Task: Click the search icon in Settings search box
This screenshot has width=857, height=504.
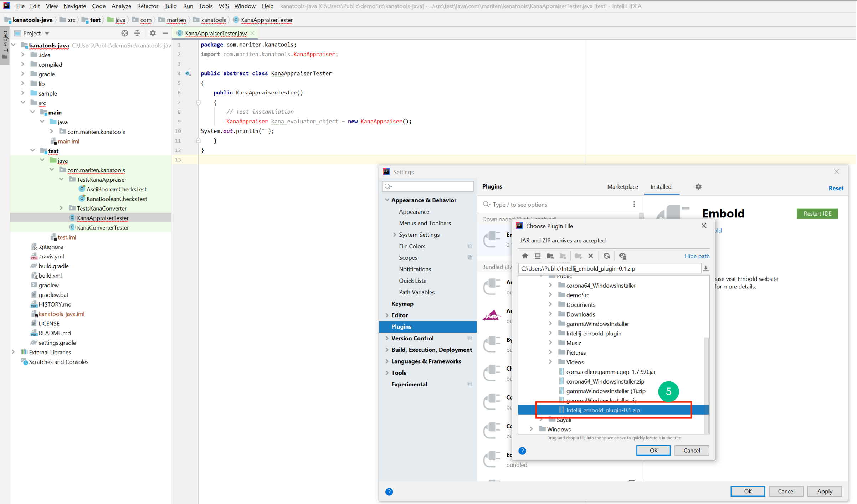Action: pos(388,186)
